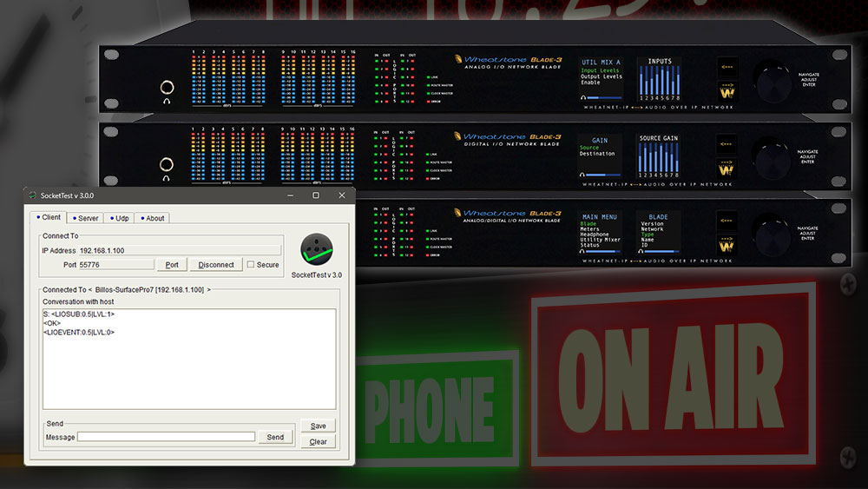Click the Disconnect button

(215, 265)
